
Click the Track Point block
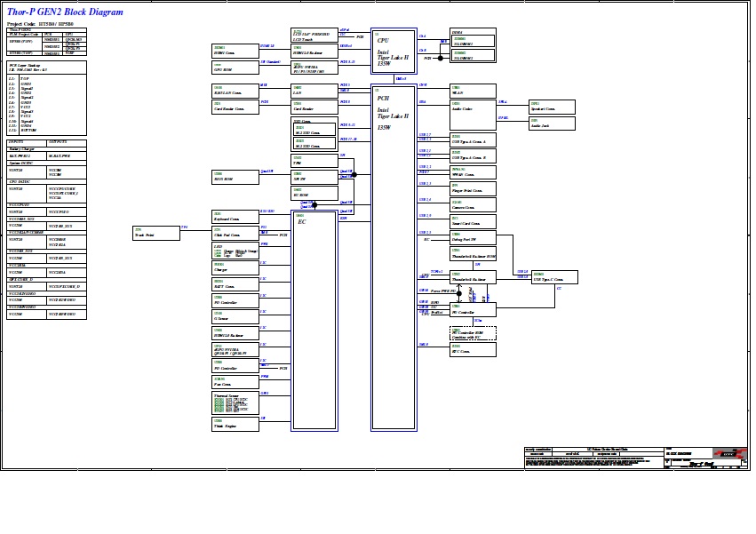tap(156, 233)
